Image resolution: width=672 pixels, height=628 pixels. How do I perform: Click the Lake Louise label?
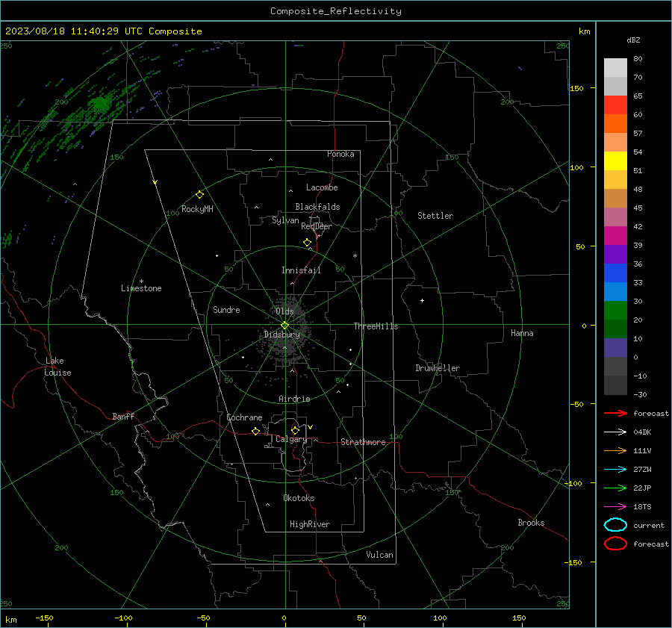tap(57, 367)
